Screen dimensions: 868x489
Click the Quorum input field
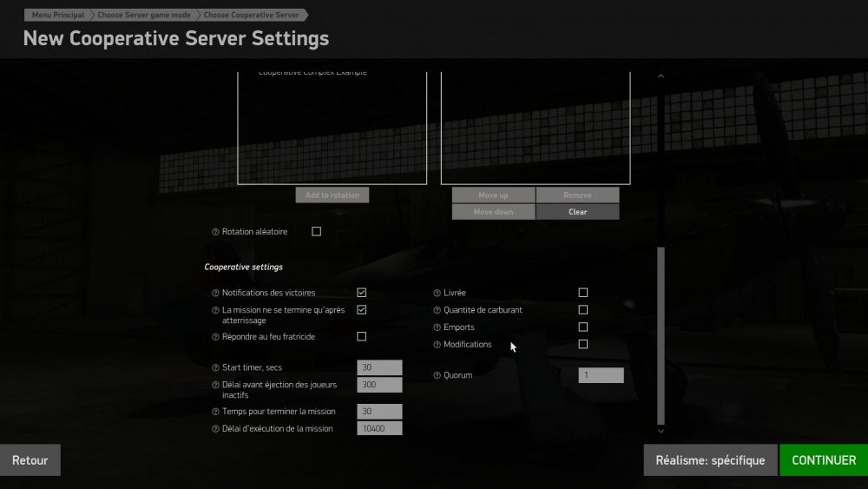(x=602, y=375)
